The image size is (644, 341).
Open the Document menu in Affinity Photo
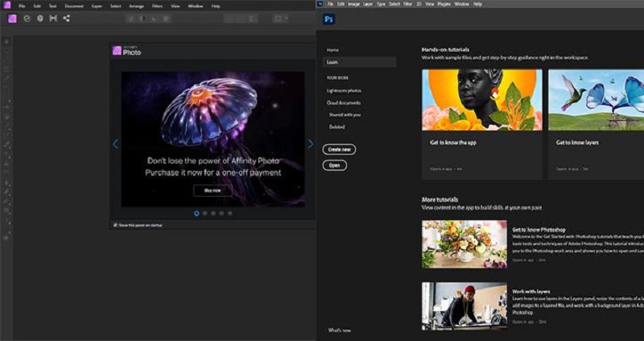click(74, 6)
